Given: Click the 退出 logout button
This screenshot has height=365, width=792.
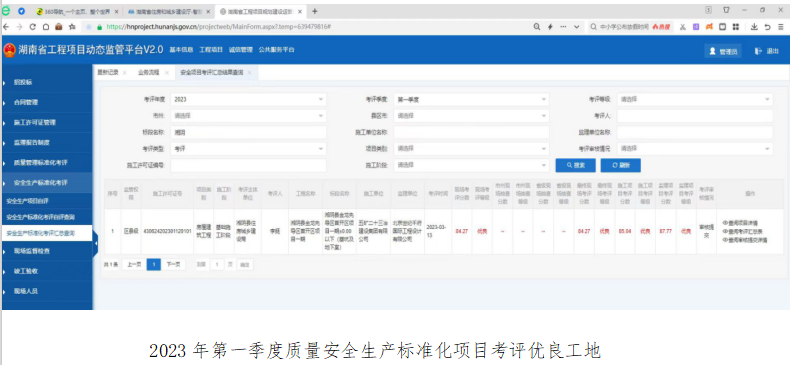Looking at the screenshot, I should [x=767, y=51].
